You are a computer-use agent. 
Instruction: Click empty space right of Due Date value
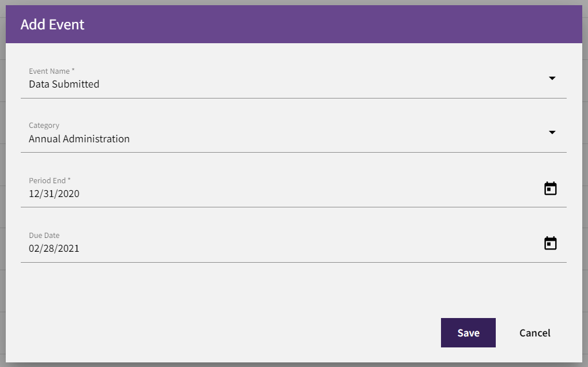pyautogui.click(x=307, y=248)
